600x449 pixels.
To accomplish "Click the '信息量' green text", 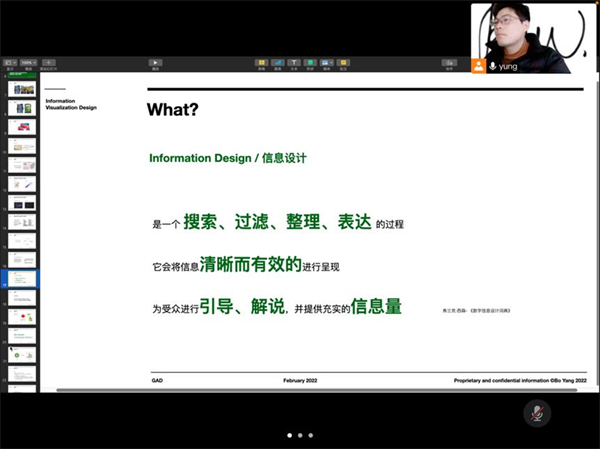I will click(x=376, y=306).
